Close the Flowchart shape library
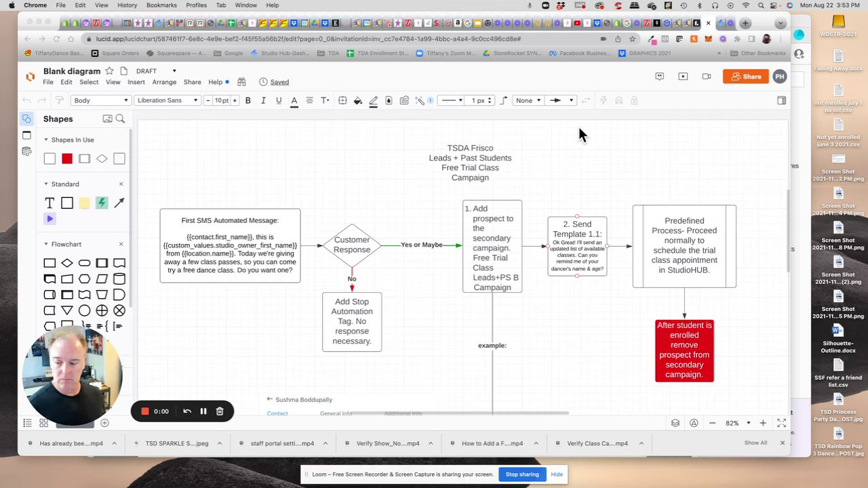Image resolution: width=868 pixels, height=488 pixels. coord(121,244)
